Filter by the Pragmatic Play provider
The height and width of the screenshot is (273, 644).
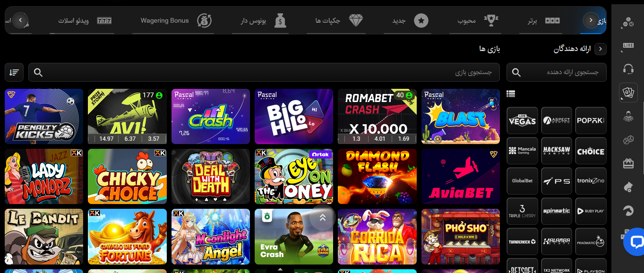pos(591,242)
